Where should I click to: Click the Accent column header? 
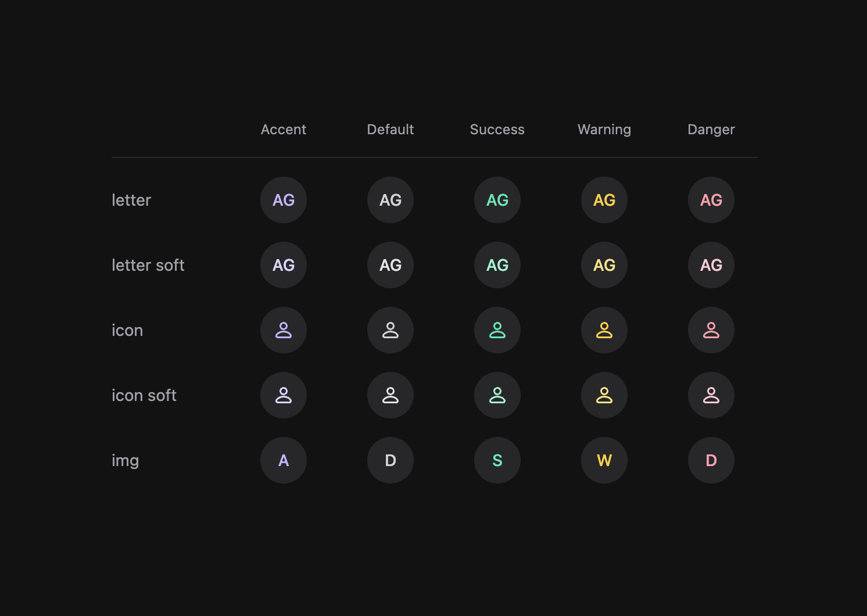(x=284, y=130)
